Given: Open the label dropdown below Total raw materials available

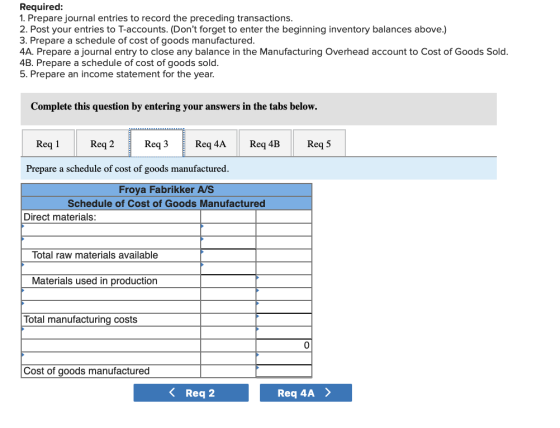Looking at the screenshot, I should (x=111, y=268).
